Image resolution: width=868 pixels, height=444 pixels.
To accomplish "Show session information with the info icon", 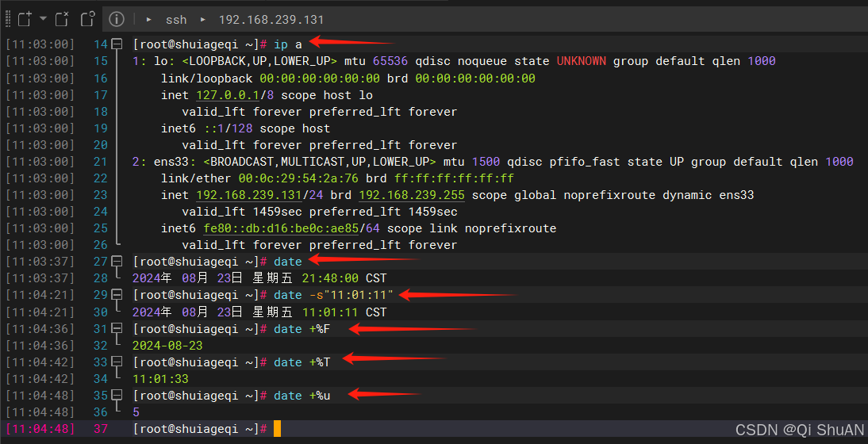I will 117,19.
